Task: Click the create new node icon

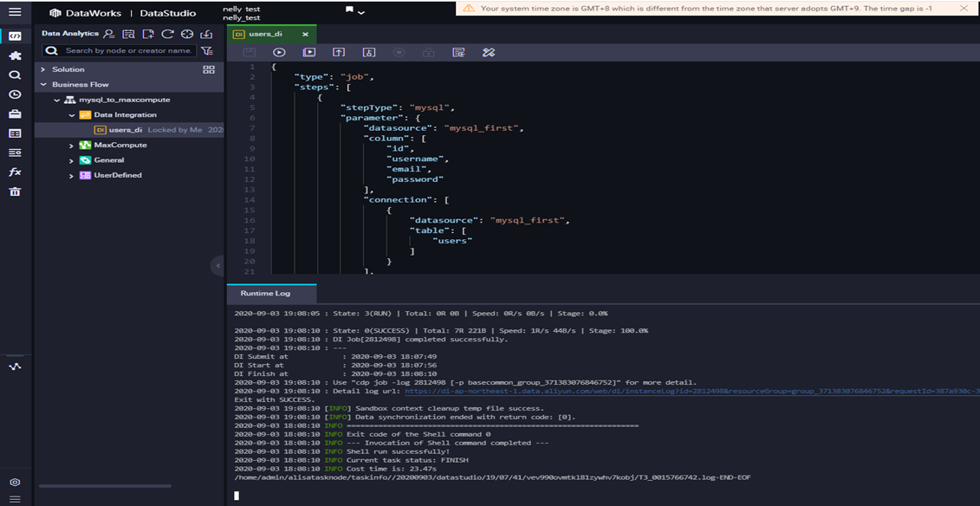Action: [147, 34]
